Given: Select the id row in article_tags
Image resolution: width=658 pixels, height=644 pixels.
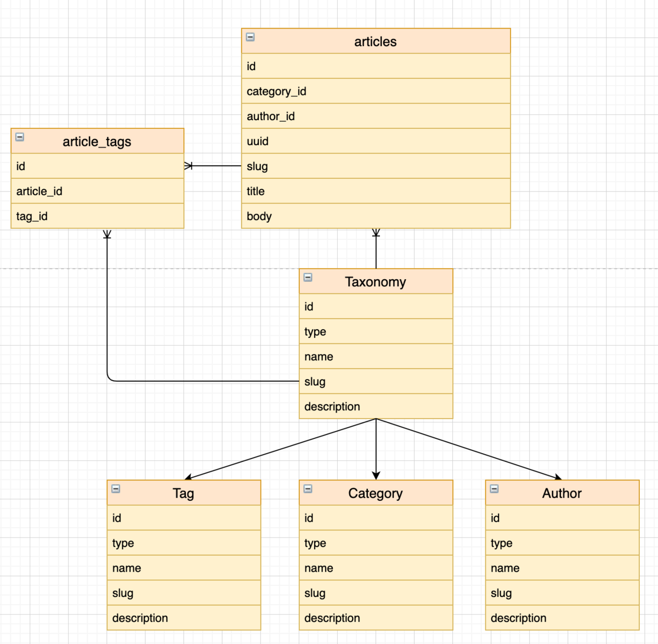Looking at the screenshot, I should (x=97, y=166).
